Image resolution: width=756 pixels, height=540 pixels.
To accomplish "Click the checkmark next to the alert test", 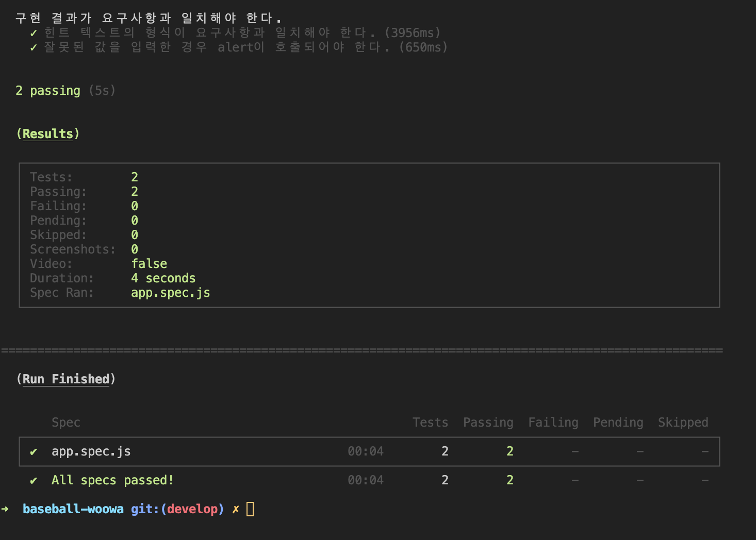I will coord(33,47).
